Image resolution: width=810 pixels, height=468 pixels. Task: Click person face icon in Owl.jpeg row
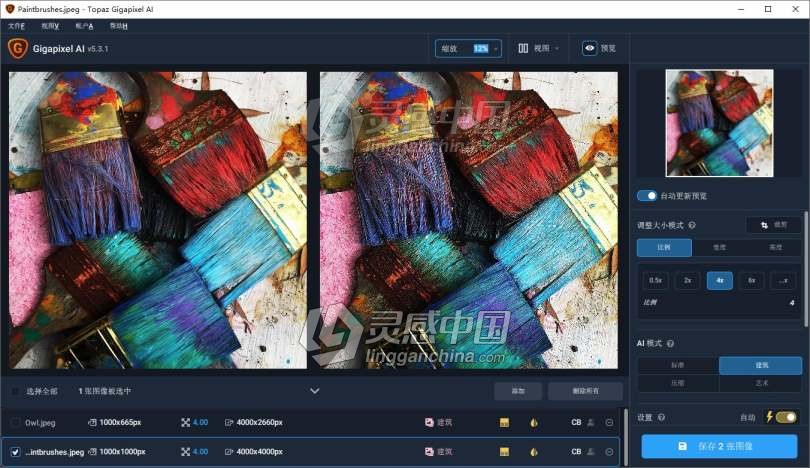point(591,423)
